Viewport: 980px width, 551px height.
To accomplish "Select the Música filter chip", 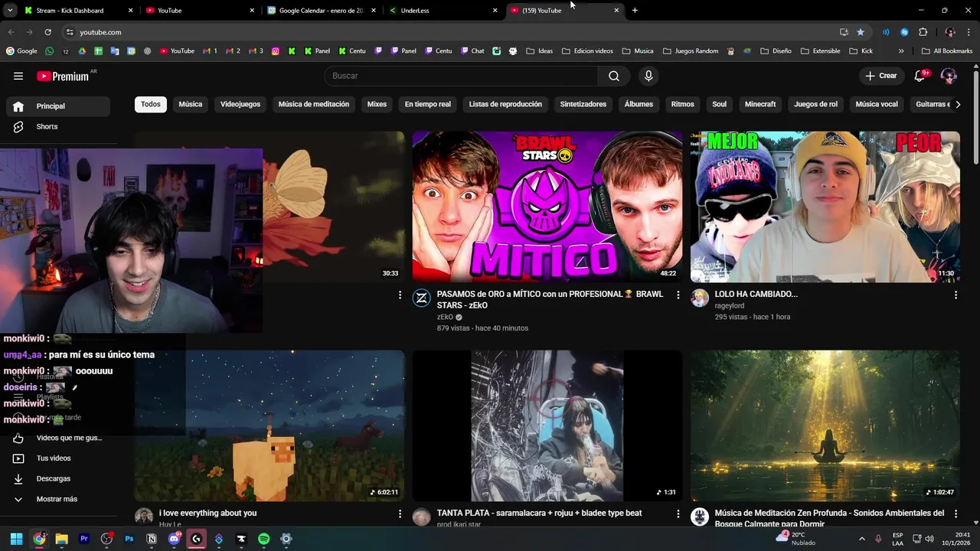I will 191,104.
